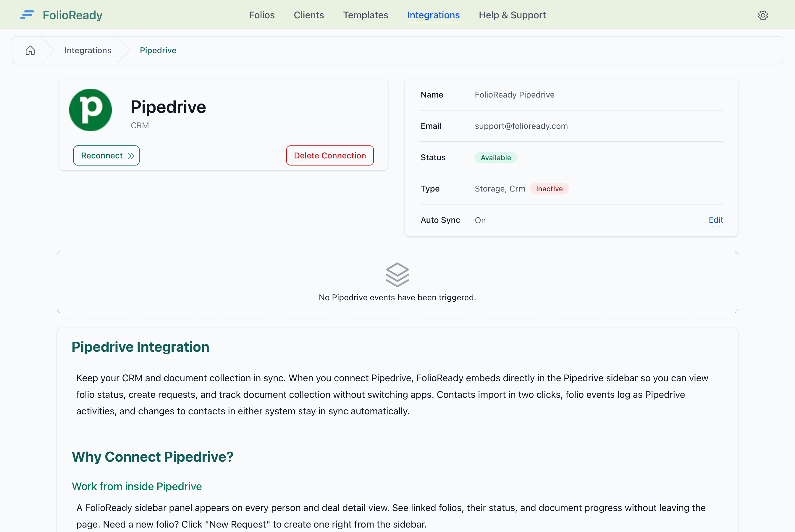Screen dimensions: 795x532
Task: Go home via breadcrumb house icon
Action: (x=30, y=50)
